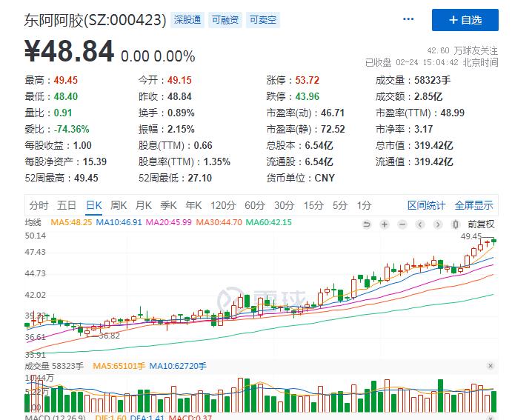
Task: Click the 成交量 value 58323手 in stats
Action: coord(433,80)
